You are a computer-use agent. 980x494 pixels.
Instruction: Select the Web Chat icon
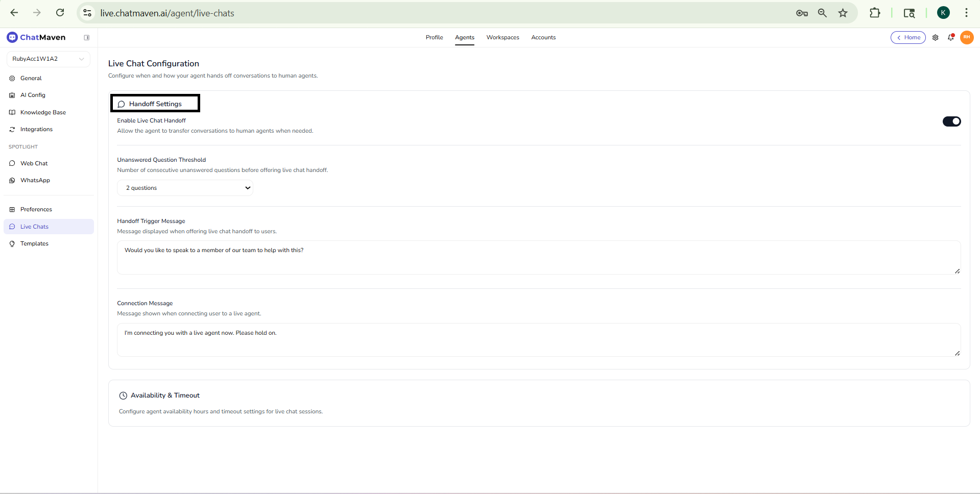[x=12, y=163]
